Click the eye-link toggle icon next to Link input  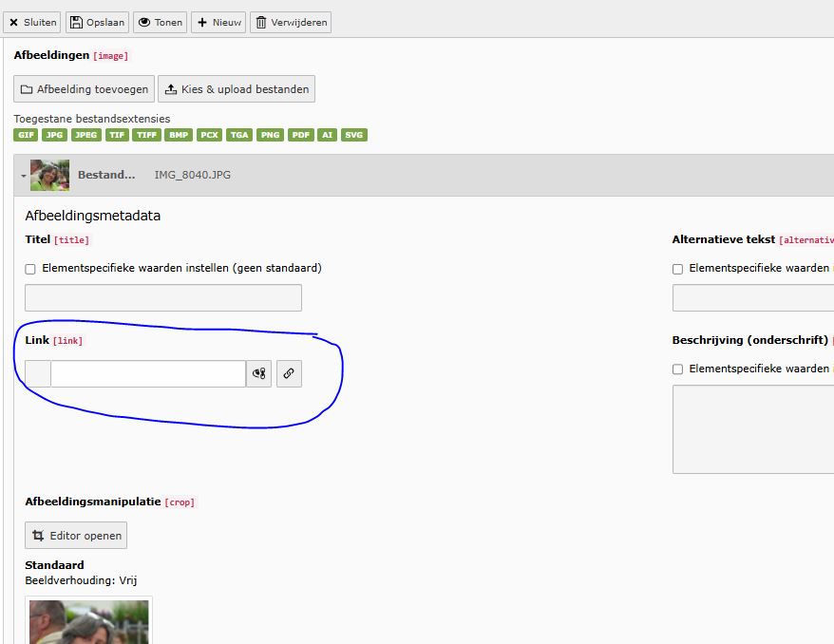pyautogui.click(x=259, y=374)
